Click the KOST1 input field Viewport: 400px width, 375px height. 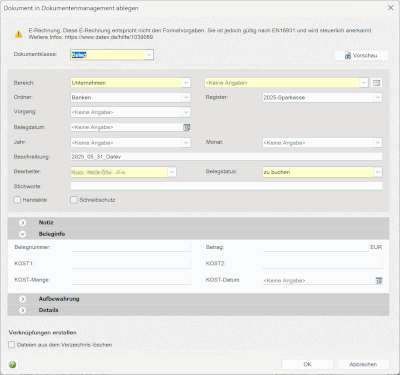131,264
